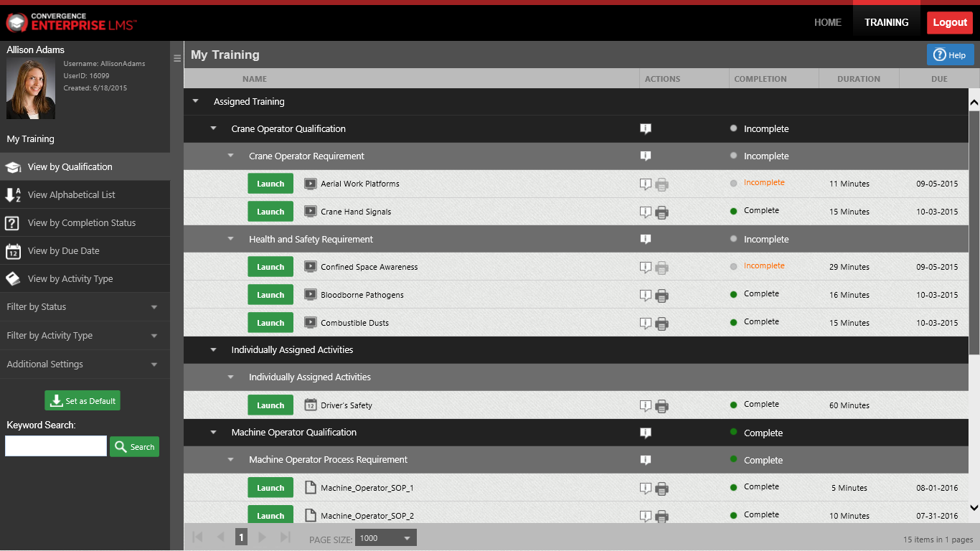Sort by the DUE column header

(939, 79)
